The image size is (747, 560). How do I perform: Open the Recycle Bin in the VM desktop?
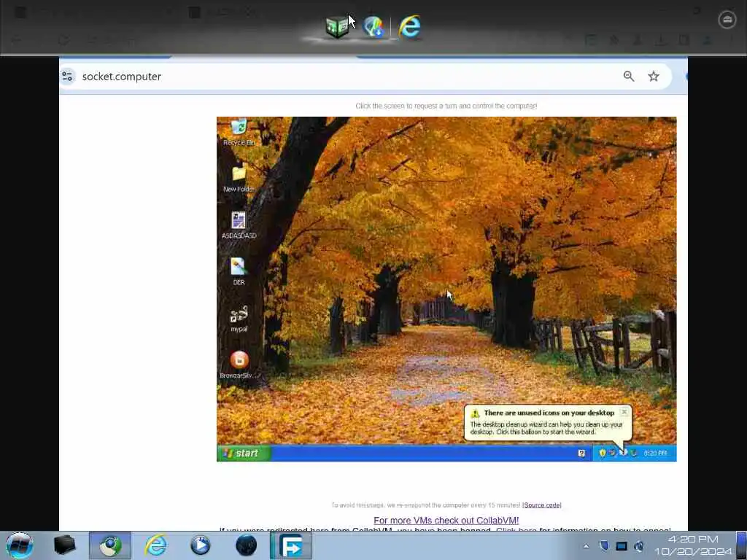239,133
